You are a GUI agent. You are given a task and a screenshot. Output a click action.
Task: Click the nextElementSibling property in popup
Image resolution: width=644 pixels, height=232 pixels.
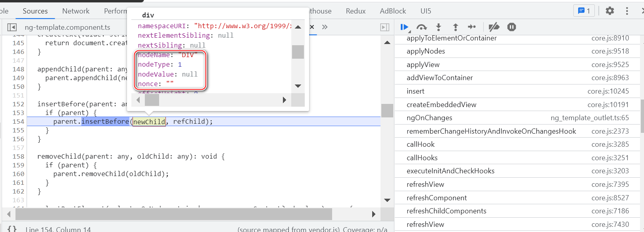pyautogui.click(x=173, y=36)
